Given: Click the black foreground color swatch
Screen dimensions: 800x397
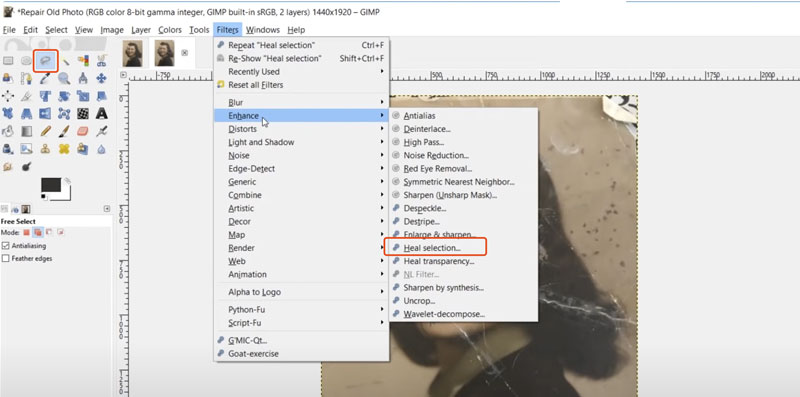Looking at the screenshot, I should 51,185.
